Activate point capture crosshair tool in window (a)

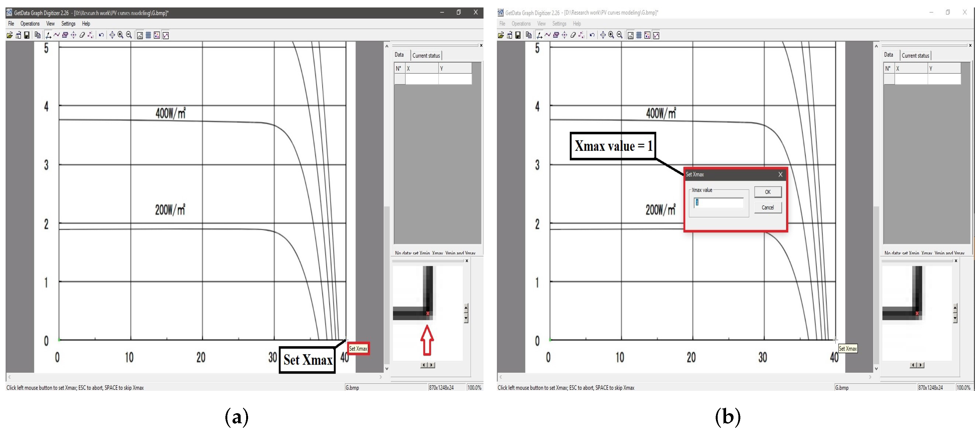tap(73, 35)
